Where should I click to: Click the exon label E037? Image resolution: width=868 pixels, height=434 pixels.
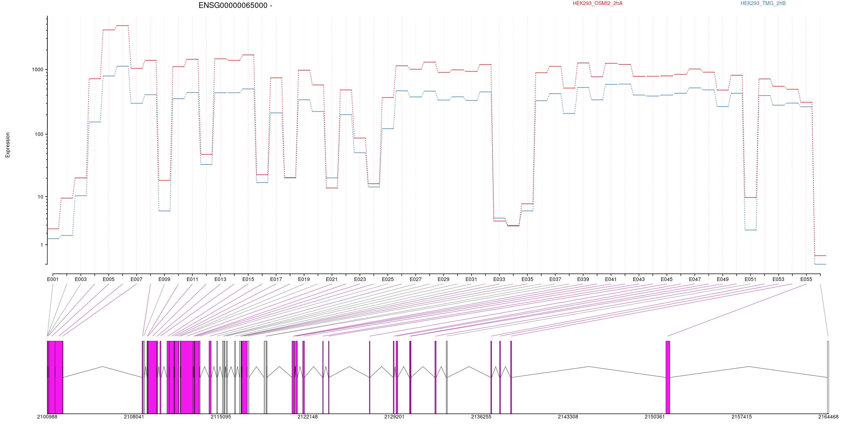coord(555,279)
